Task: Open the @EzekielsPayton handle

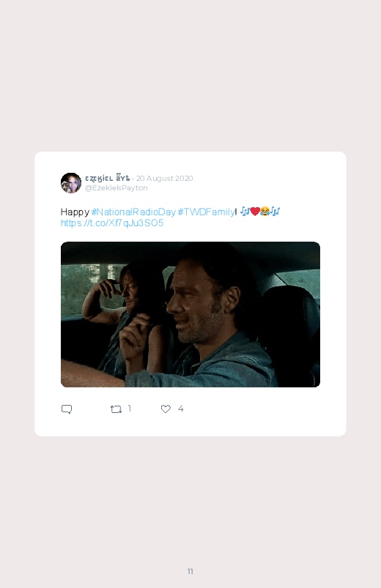Action: click(116, 188)
